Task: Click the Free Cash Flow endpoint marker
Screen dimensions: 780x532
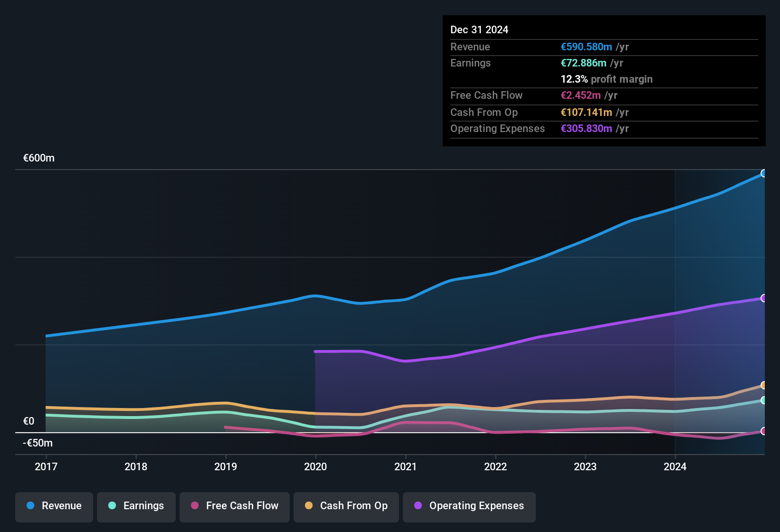Action: point(764,431)
